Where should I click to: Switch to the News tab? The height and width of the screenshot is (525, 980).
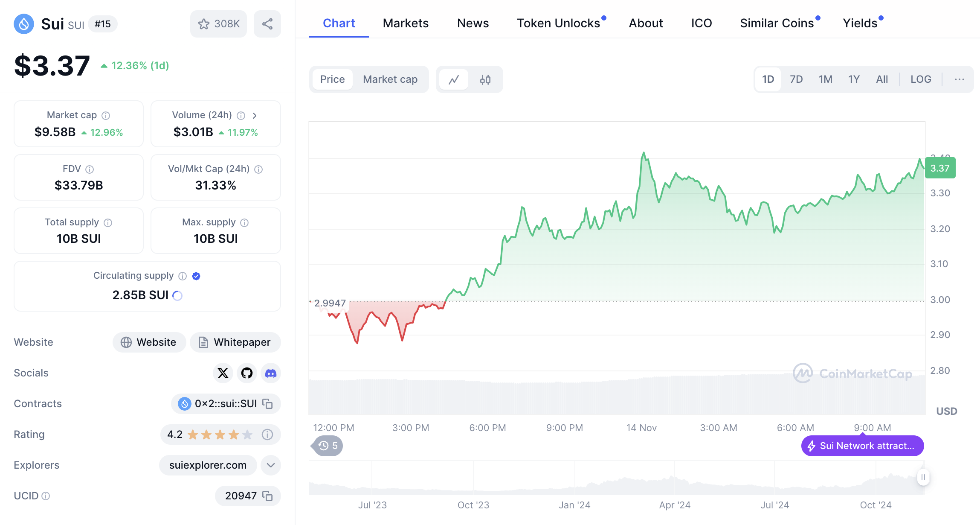point(473,23)
